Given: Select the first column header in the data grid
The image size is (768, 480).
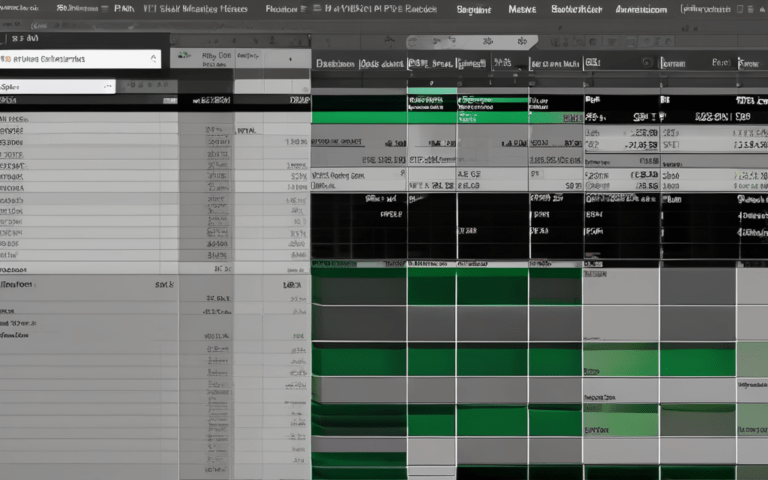Looking at the screenshot, I should point(335,62).
